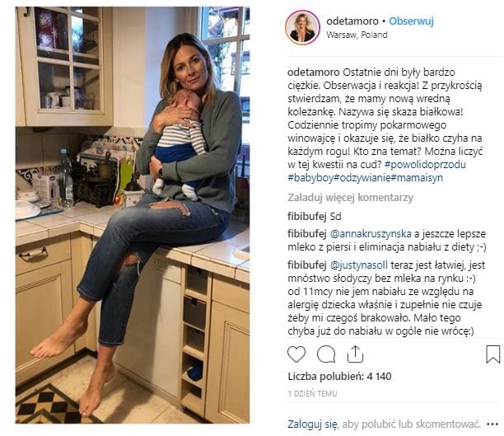Open odetamoro profile picture avatar
Viewport: 504px width, 436px height.
[302, 28]
